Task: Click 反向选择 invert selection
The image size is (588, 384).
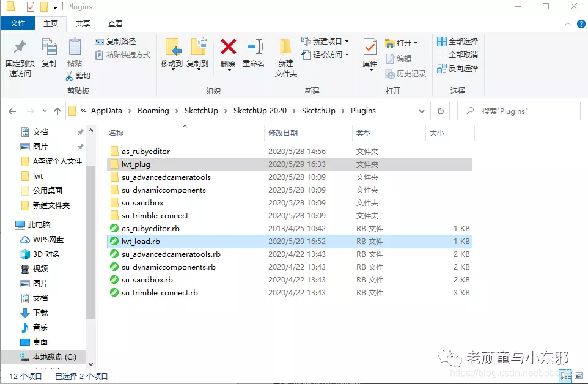Action: pyautogui.click(x=457, y=68)
